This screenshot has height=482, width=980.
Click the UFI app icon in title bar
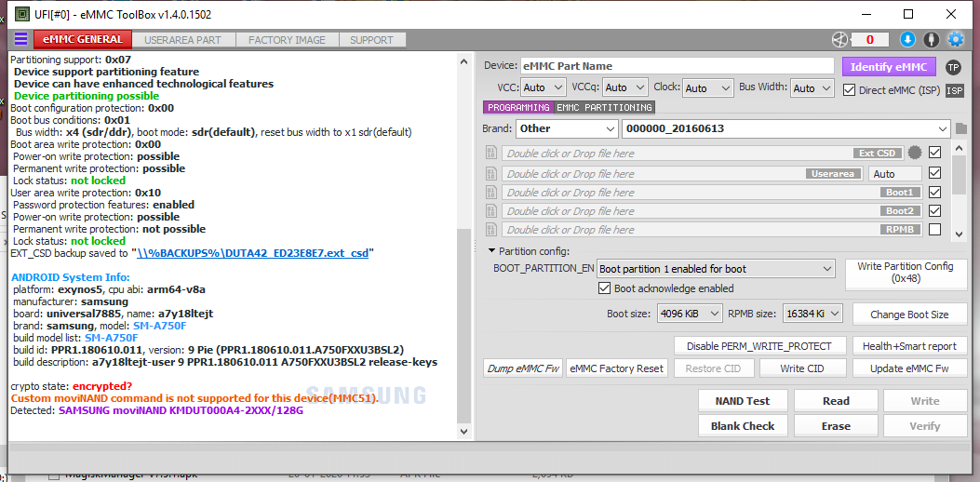coord(21,13)
